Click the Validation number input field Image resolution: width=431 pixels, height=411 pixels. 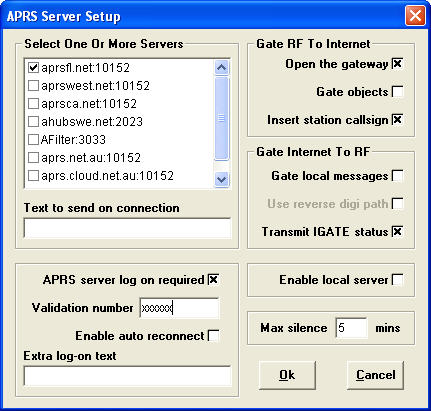point(179,308)
